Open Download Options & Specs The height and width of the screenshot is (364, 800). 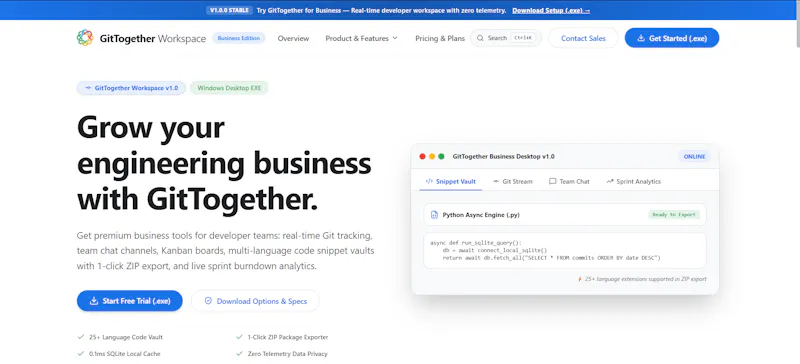point(255,301)
